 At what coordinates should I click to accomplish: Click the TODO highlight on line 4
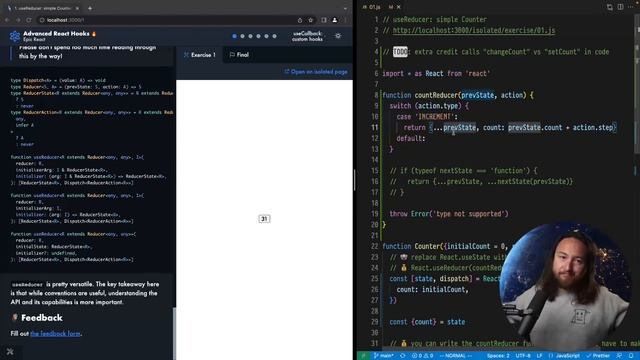click(400, 52)
